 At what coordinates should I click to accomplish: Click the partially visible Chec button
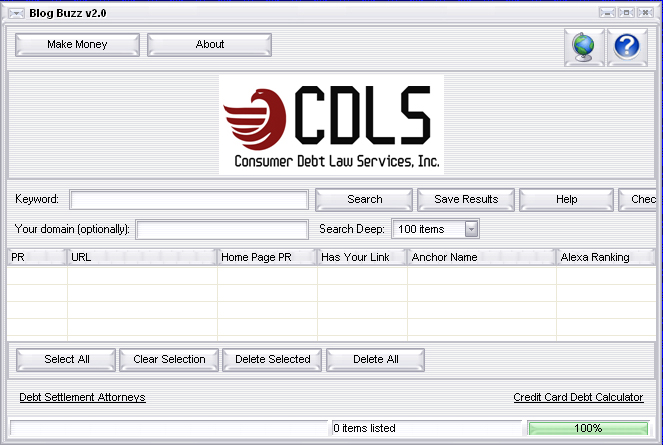638,200
